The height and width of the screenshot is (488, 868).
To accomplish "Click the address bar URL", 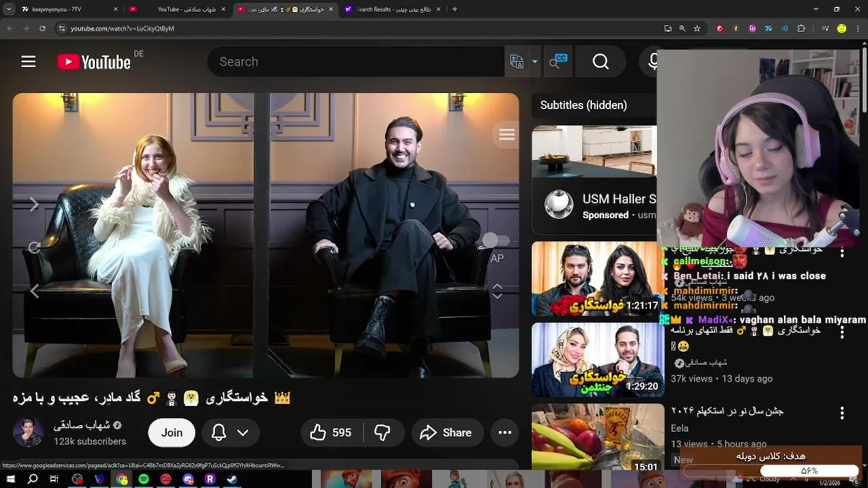I will [x=123, y=28].
